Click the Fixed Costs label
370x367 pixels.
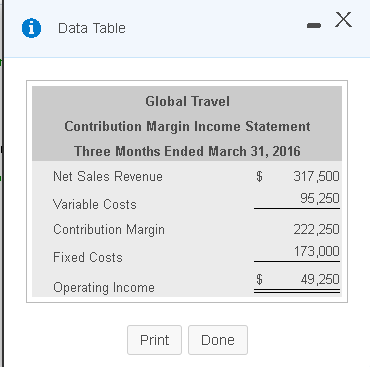(88, 257)
